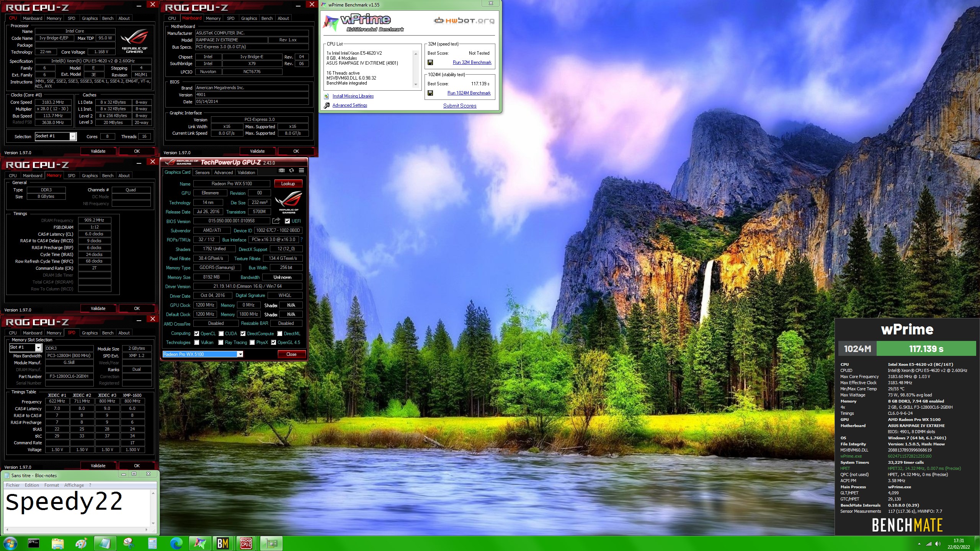Click Notepad vertical scrollbar down arrow
980x551 pixels.
point(154,523)
